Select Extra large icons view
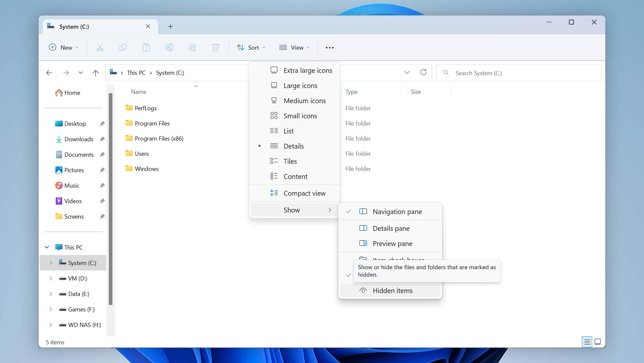This screenshot has height=363, width=644. coord(295,71)
